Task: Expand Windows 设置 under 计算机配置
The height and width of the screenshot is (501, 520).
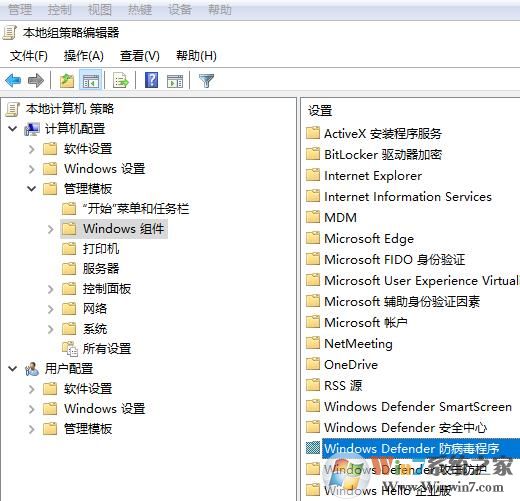Action: tap(32, 169)
